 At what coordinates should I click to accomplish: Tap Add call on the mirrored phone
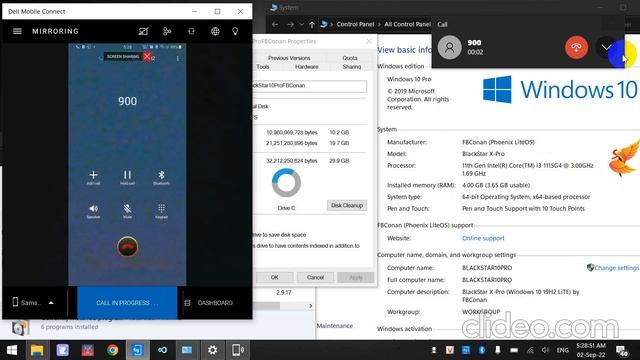(93, 177)
